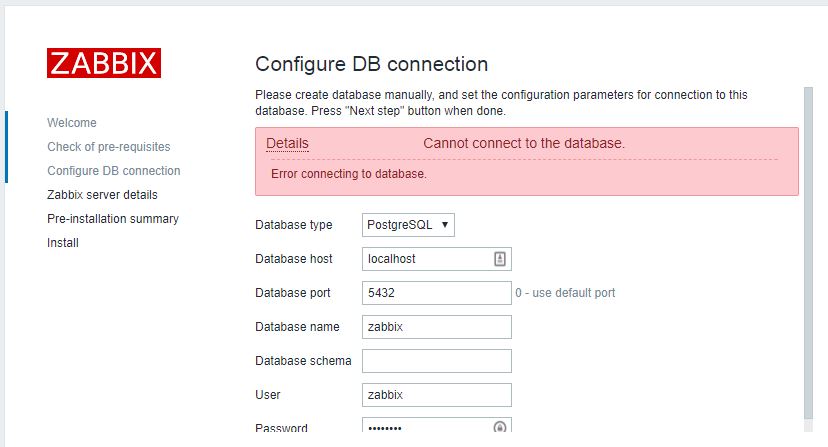Select the Check of pre-requisites step
Screen dimensions: 828x447
tap(108, 147)
